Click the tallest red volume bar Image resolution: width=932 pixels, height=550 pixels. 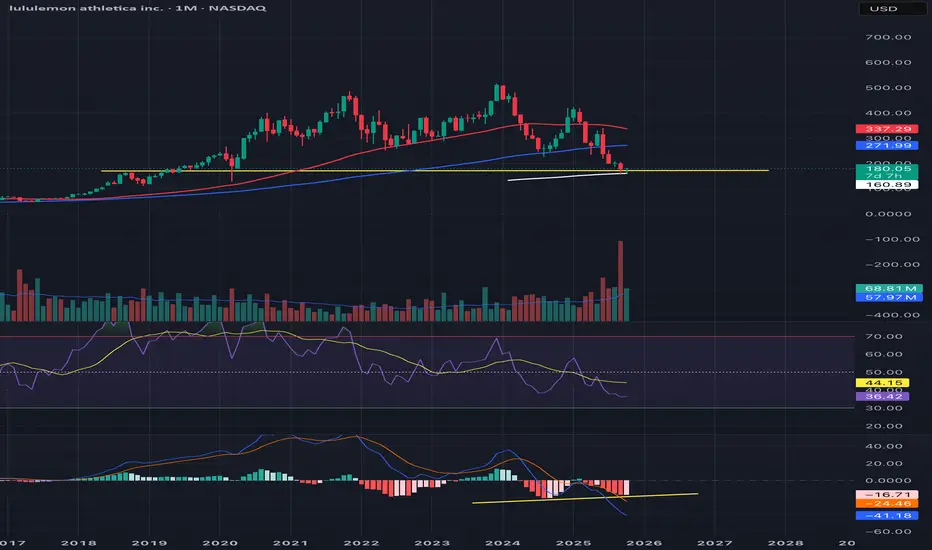[621, 280]
